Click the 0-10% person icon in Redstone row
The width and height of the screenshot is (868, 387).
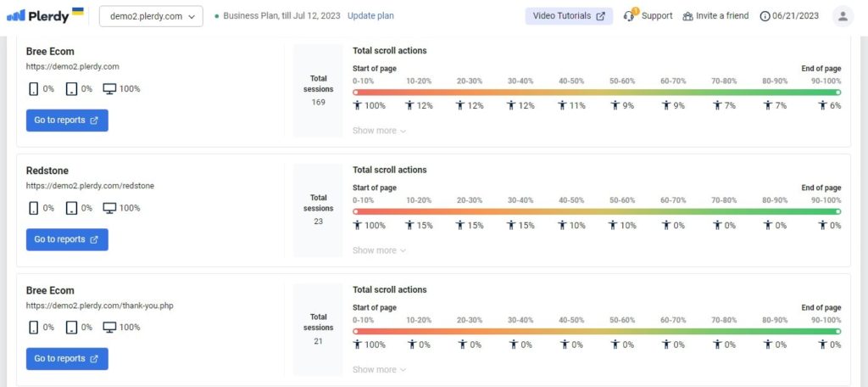pyautogui.click(x=357, y=225)
